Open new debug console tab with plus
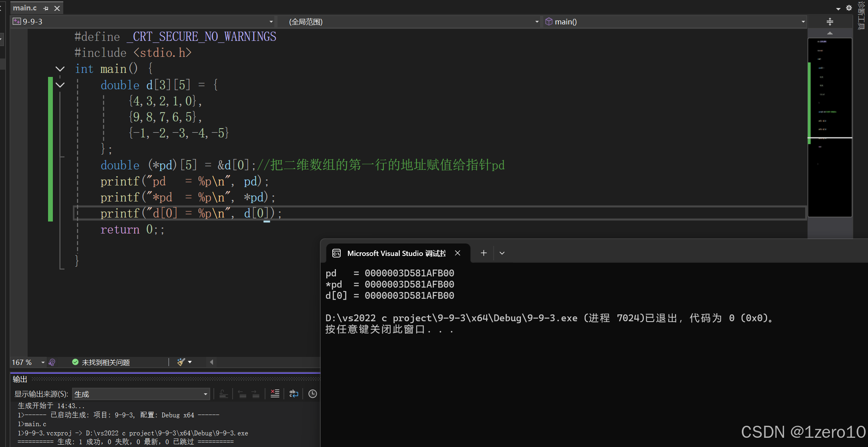Viewport: 868px width, 447px height. (x=484, y=253)
